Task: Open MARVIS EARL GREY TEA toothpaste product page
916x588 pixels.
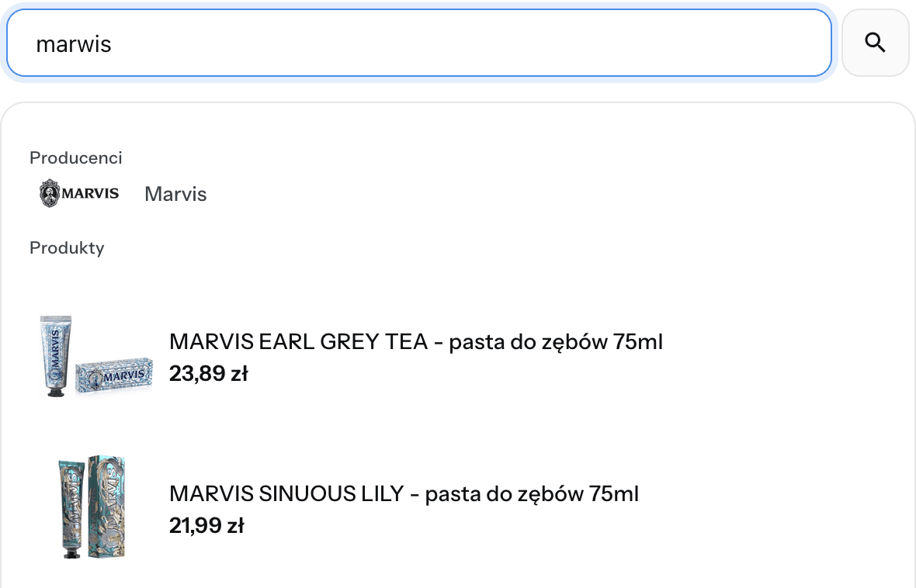Action: click(x=416, y=341)
